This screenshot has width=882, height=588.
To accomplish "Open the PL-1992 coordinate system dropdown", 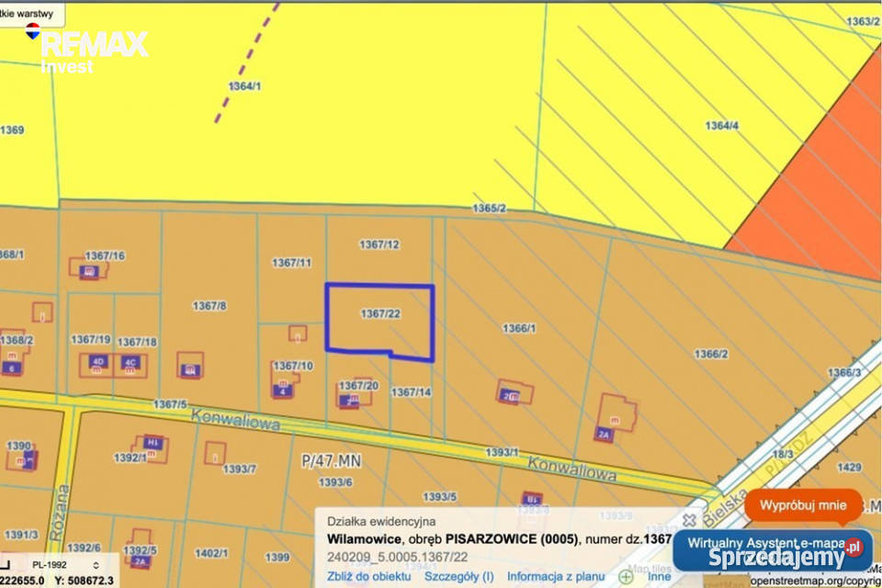I will (66, 565).
